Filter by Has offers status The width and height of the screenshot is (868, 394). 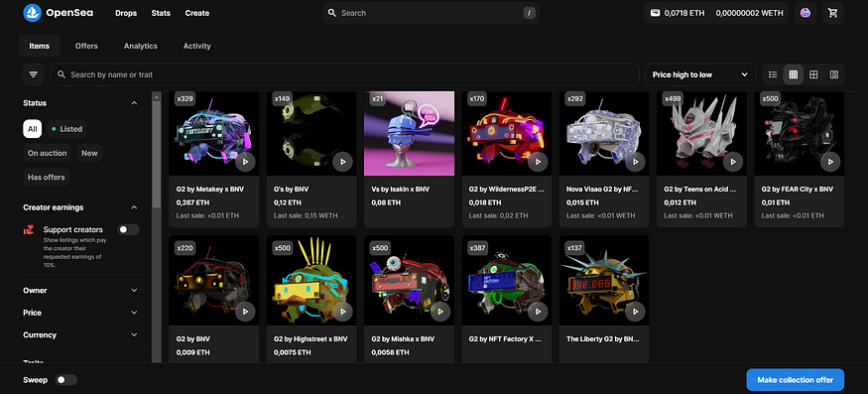click(47, 178)
